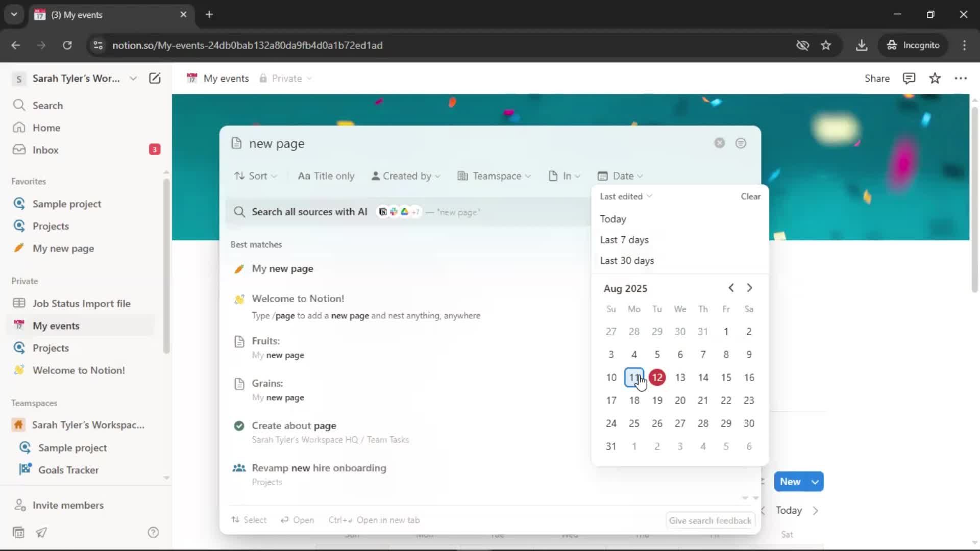Select August 11 in the calendar
This screenshot has height=551, width=980.
pos(634,378)
